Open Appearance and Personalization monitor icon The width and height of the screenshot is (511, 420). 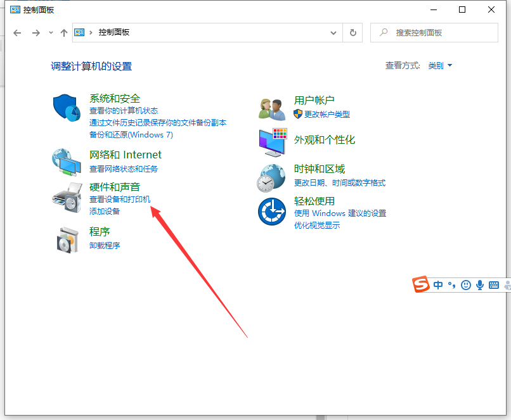coord(272,142)
